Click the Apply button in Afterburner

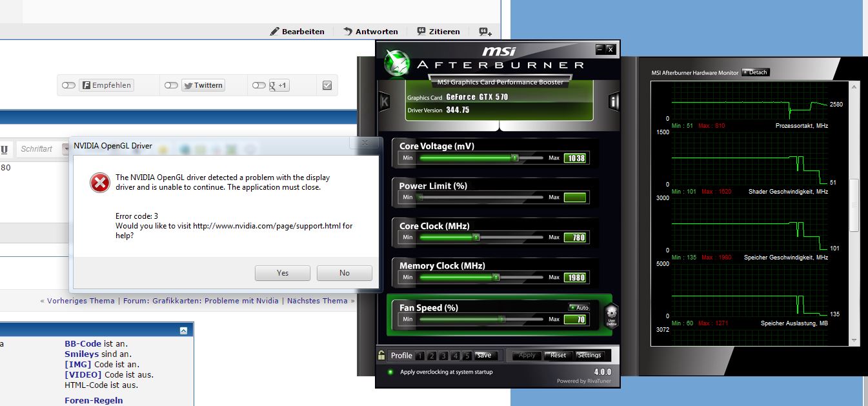[x=527, y=355]
